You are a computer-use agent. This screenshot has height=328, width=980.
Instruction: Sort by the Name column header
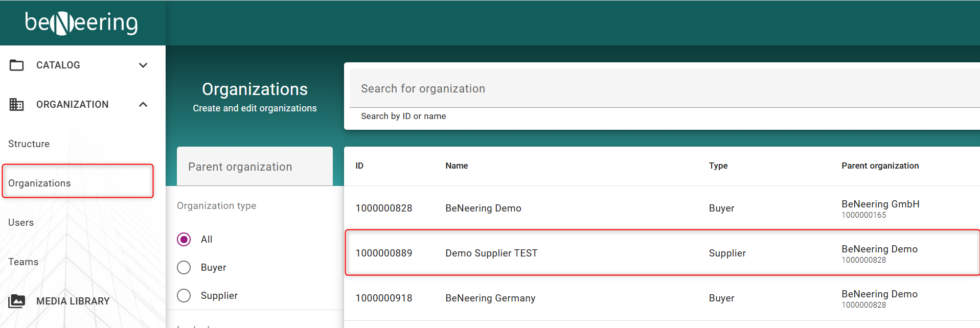coord(457,166)
